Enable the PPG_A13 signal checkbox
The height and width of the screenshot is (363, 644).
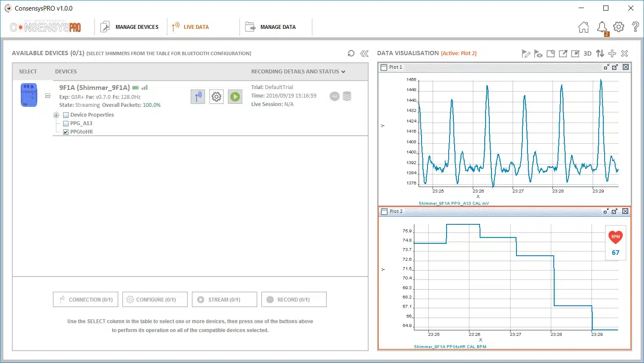point(66,123)
